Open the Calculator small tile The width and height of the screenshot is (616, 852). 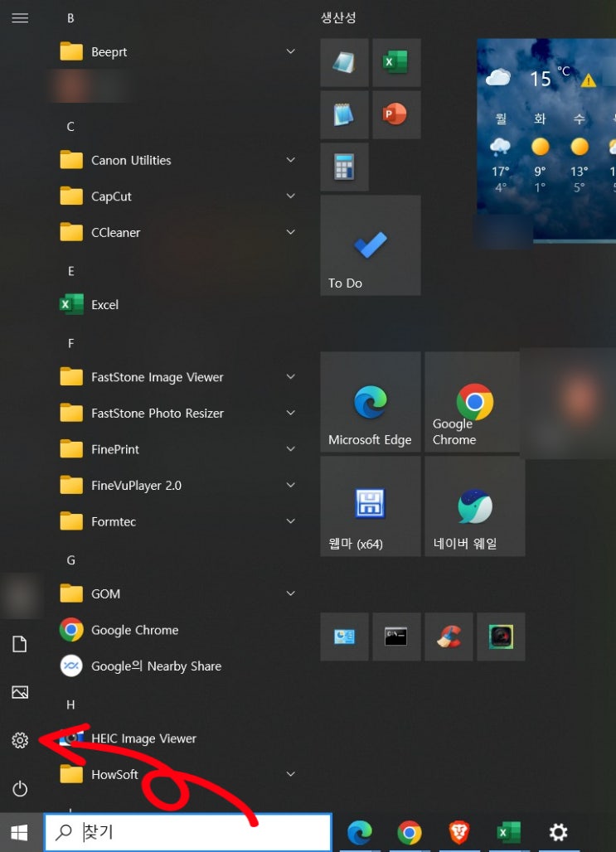tap(344, 167)
